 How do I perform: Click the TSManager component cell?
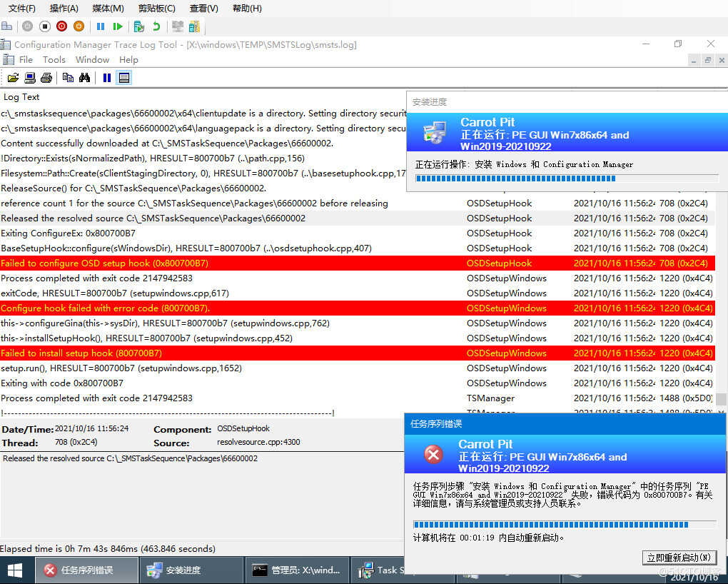click(491, 398)
